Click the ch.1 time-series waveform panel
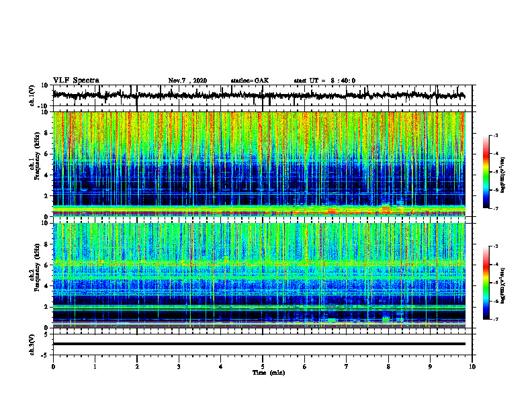Image resolution: width=532 pixels, height=411 pixels. (x=262, y=95)
